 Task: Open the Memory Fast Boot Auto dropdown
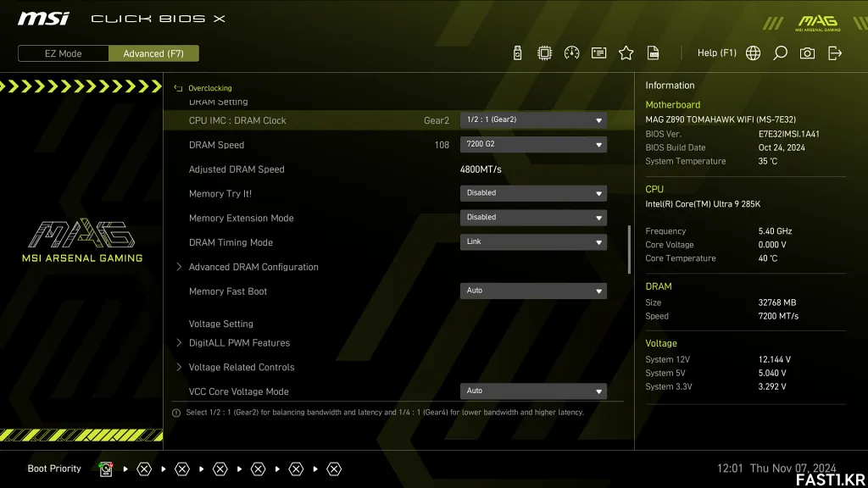coord(533,291)
